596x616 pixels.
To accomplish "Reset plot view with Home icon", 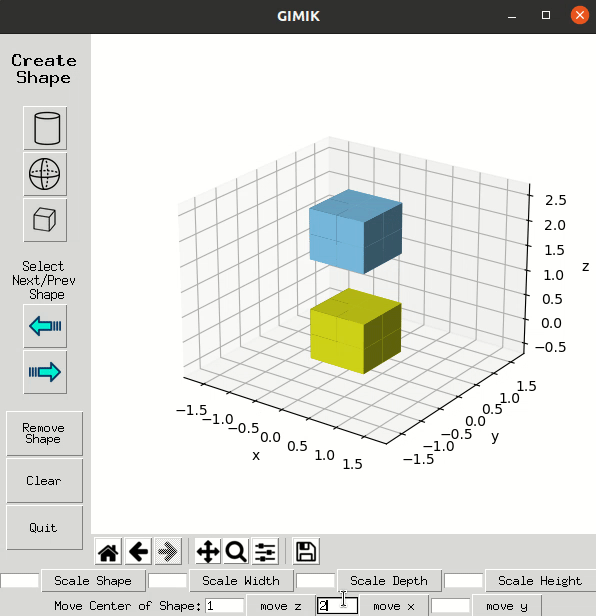I will [108, 552].
